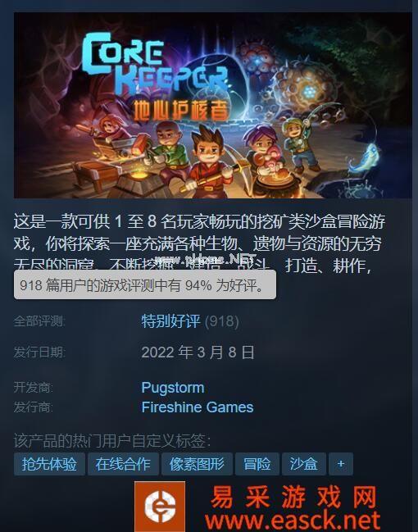Click the 易采游戏网 watermark text
The image size is (418, 532).
coord(293,497)
